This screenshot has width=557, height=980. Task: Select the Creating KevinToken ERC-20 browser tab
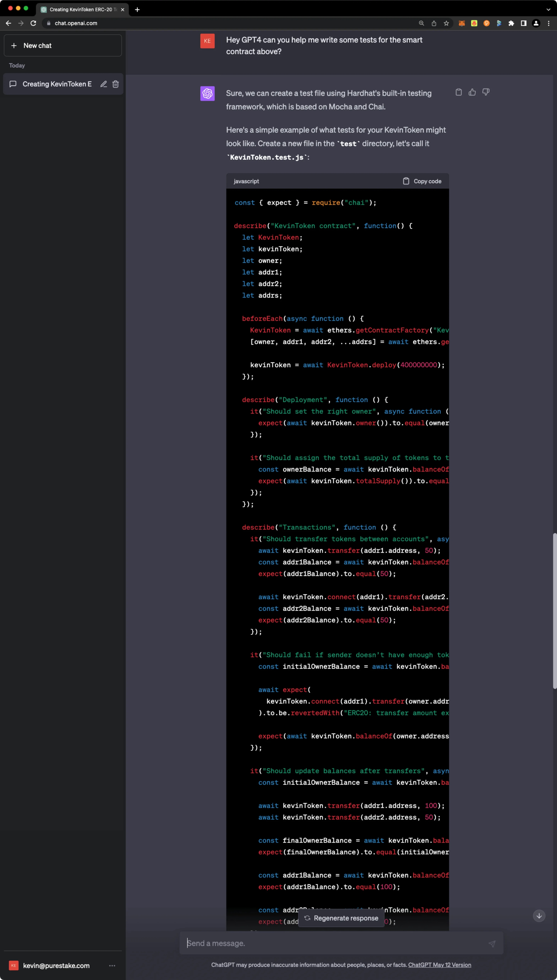[80, 10]
